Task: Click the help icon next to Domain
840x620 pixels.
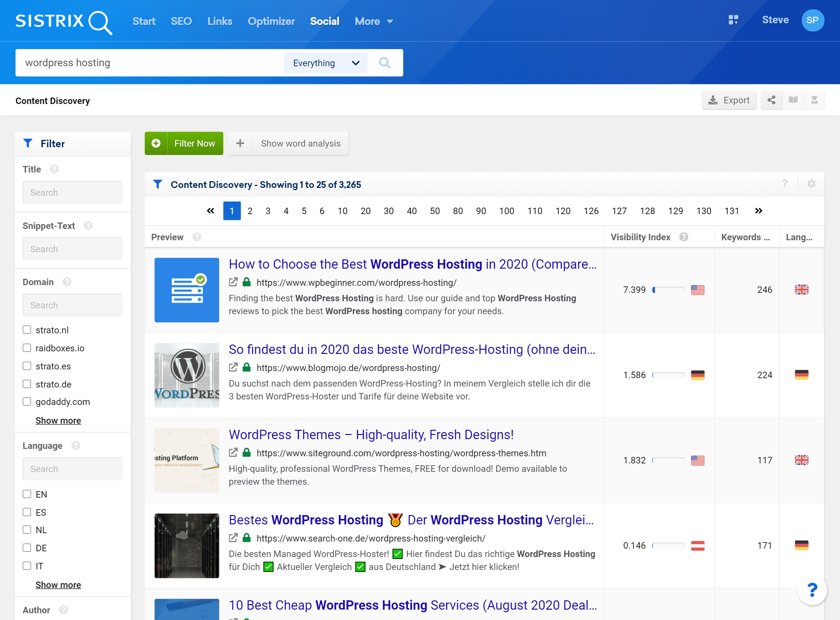Action: (67, 282)
